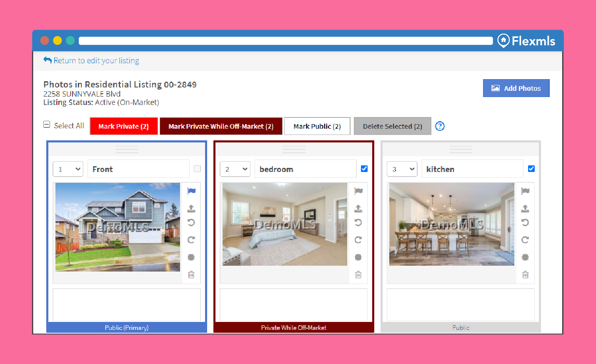Rotate the bedroom photo clockwise

coord(358,240)
